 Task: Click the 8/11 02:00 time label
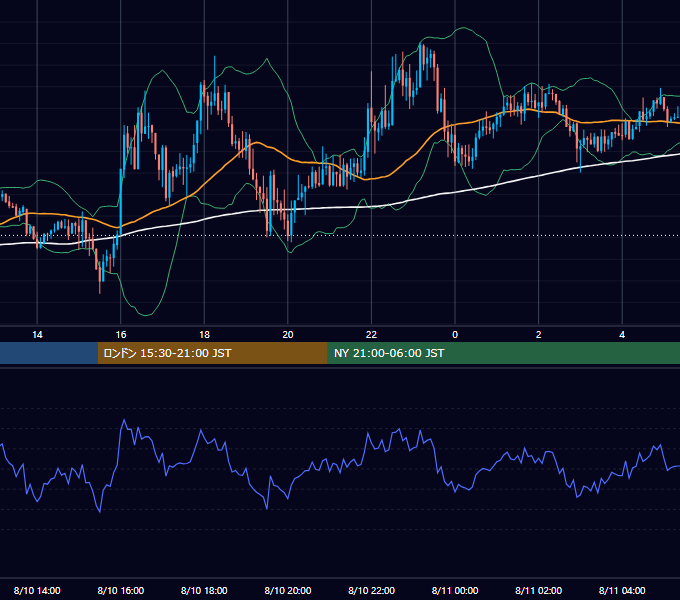point(539,590)
